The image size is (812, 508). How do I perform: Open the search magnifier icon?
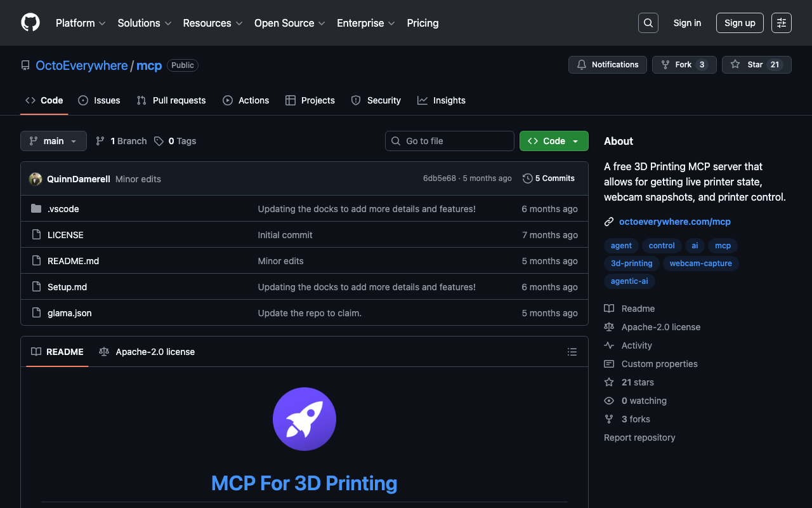click(648, 23)
